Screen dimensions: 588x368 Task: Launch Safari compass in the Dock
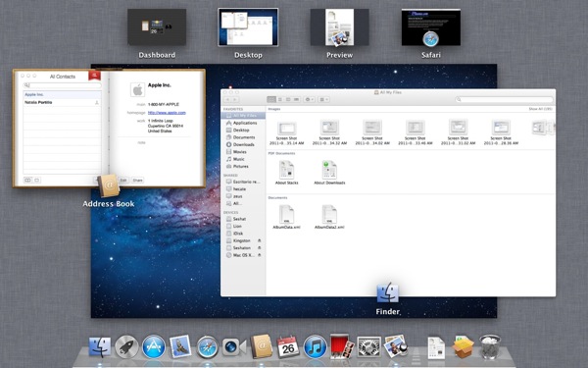point(208,347)
